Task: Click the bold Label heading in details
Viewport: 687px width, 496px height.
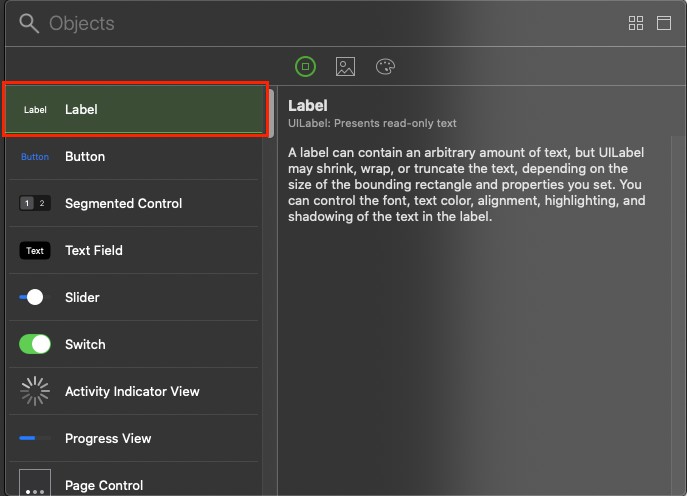Action: point(308,106)
